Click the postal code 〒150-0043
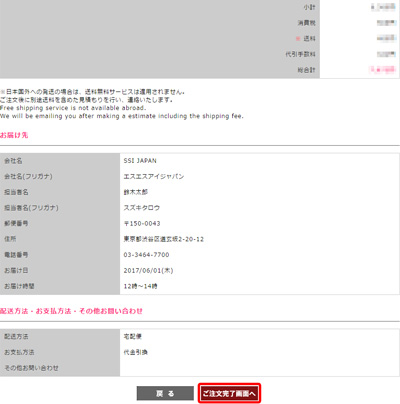The width and height of the screenshot is (400, 404). coord(142,223)
